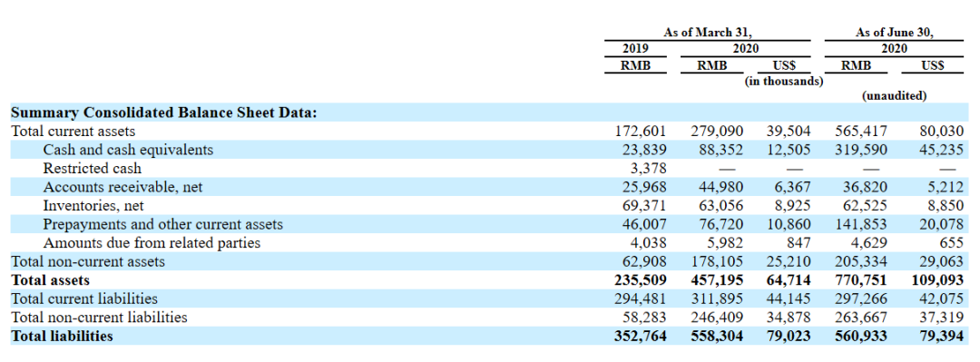The width and height of the screenshot is (980, 362).
Task: Click the 'Total current liabilities' label
Action: (x=84, y=298)
